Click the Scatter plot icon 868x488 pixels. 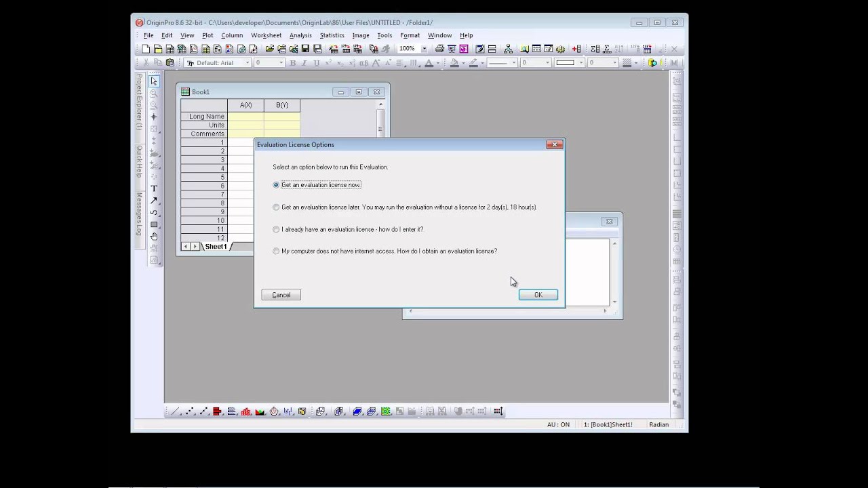point(190,411)
